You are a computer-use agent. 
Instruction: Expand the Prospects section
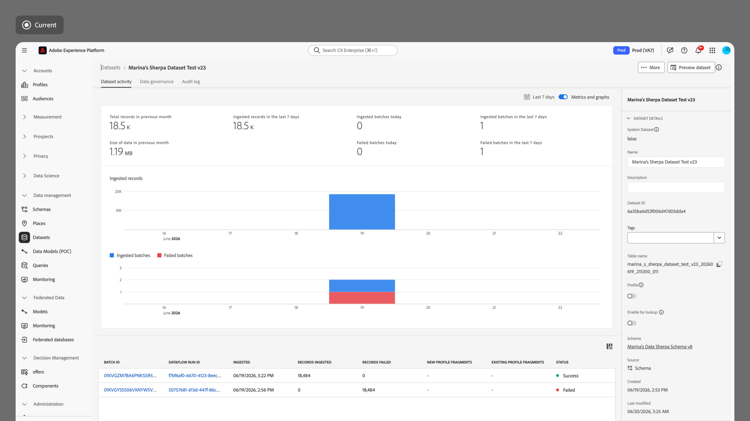[x=24, y=136]
